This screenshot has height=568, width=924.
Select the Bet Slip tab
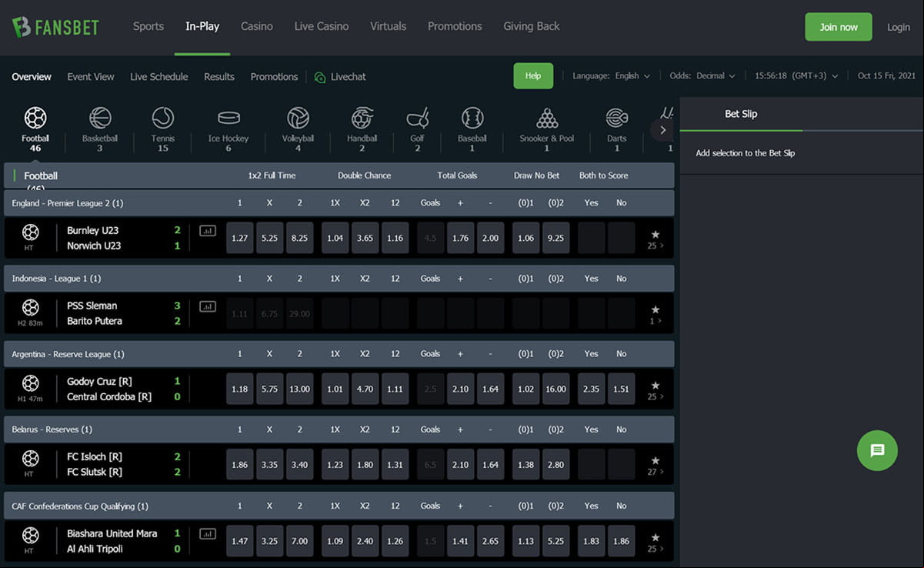tap(741, 114)
